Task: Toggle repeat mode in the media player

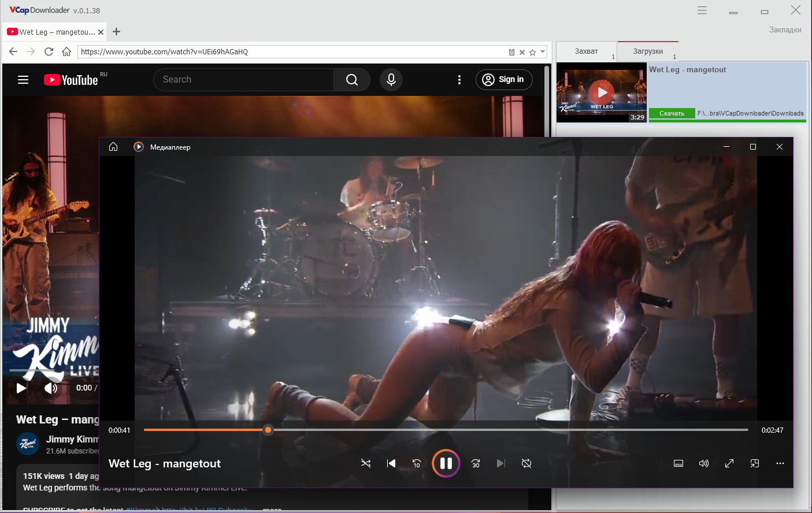Action: tap(526, 463)
